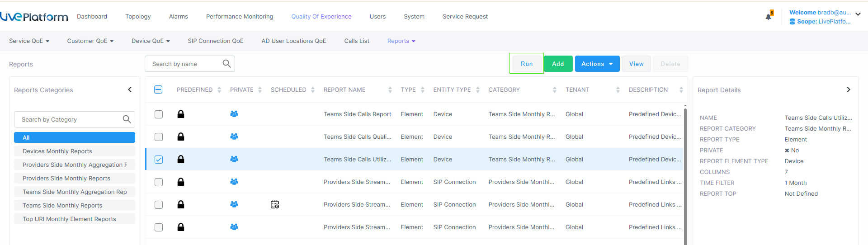The image size is (868, 245).
Task: Click the notification bell icon
Action: pos(768,17)
